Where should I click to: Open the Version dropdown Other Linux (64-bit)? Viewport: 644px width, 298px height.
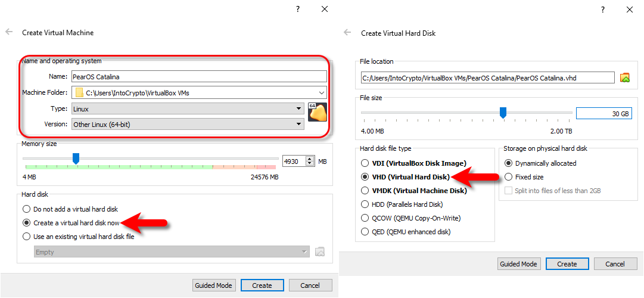point(188,124)
